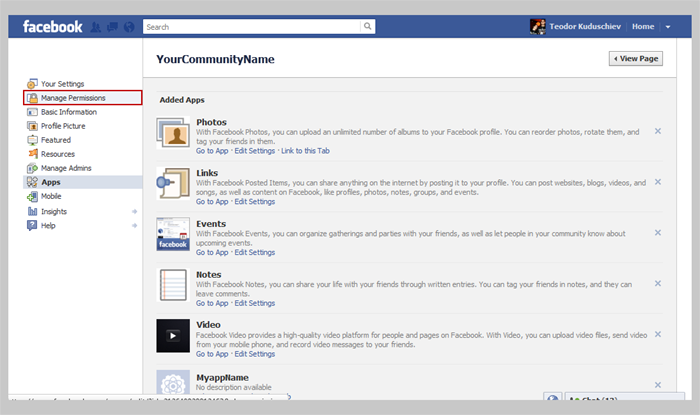Click the YourCommunityName page title
This screenshot has width=700, height=415.
(x=215, y=59)
